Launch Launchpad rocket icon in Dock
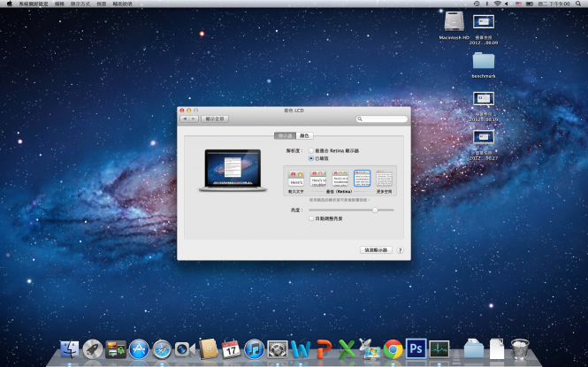This screenshot has width=588, height=367. [93, 350]
